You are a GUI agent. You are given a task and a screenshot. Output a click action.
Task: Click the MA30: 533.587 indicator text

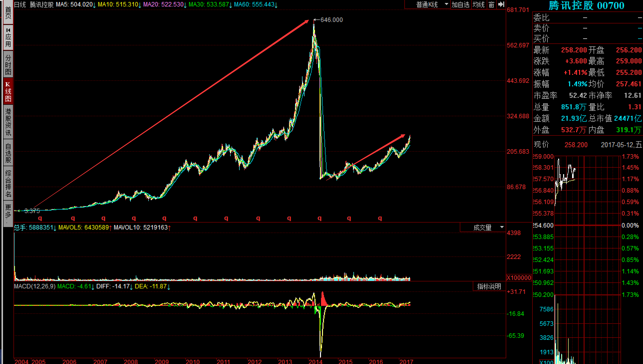tap(209, 4)
